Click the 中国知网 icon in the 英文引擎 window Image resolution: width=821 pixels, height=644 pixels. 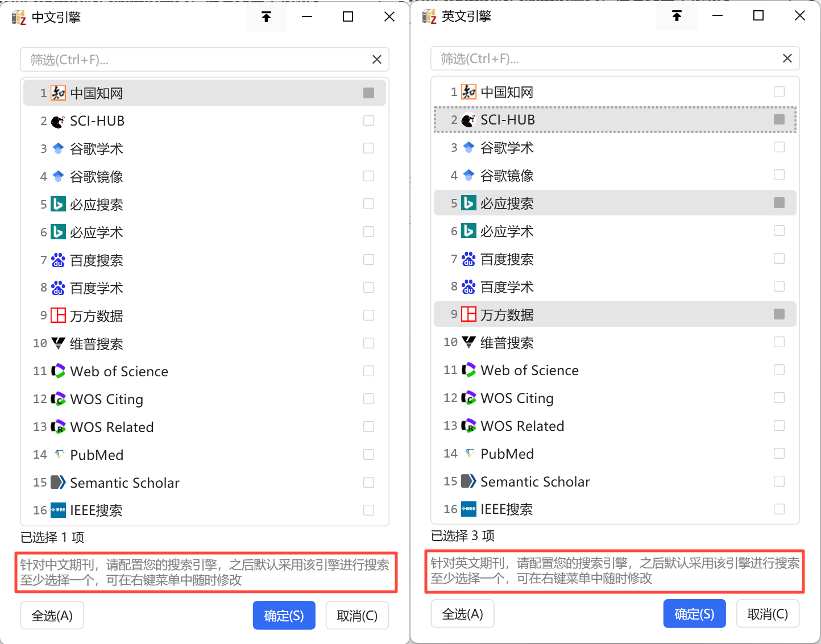click(468, 92)
